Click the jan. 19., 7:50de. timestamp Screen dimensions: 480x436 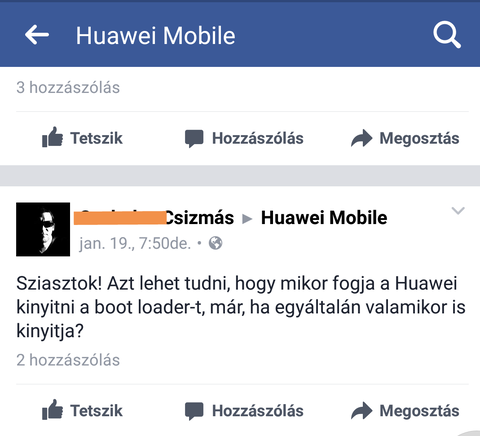135,243
